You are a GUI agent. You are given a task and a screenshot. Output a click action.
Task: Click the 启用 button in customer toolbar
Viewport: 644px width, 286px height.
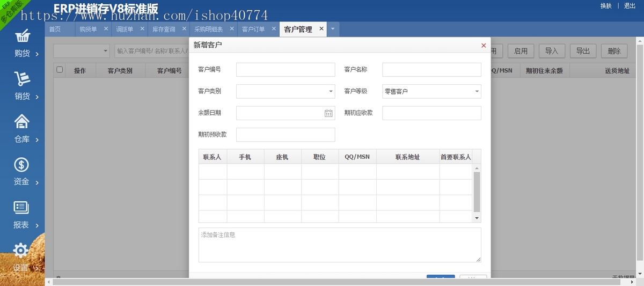point(521,51)
